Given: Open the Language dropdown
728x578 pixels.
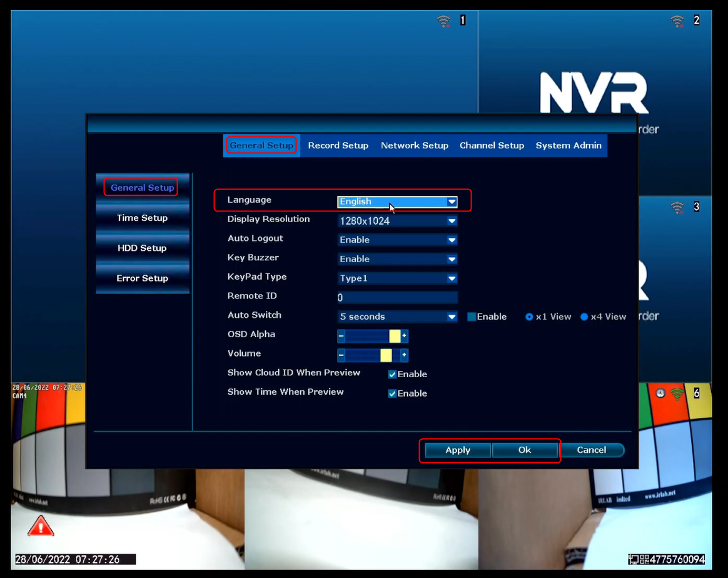Looking at the screenshot, I should point(397,201).
